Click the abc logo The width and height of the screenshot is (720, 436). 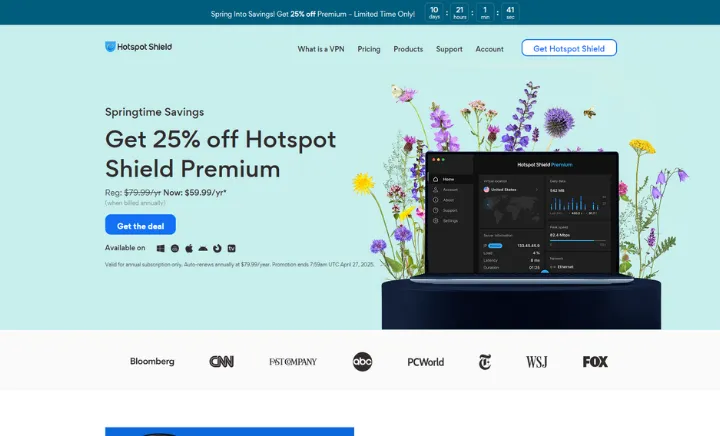(362, 362)
